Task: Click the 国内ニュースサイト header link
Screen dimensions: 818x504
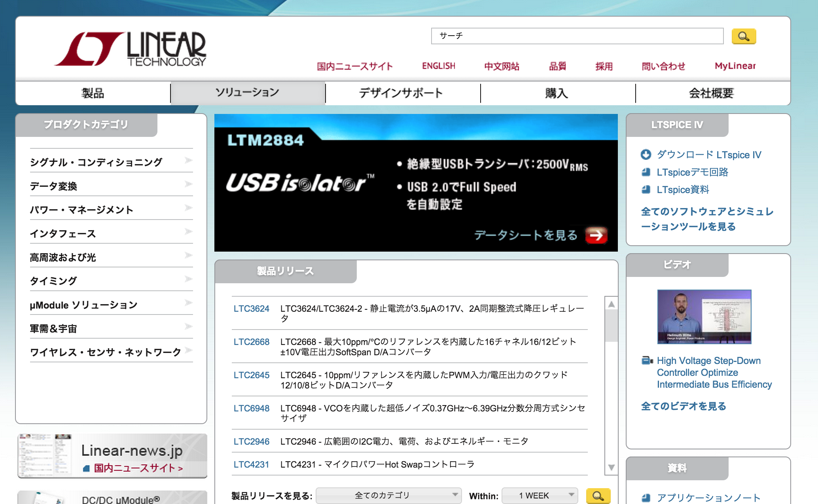Action: [x=354, y=66]
